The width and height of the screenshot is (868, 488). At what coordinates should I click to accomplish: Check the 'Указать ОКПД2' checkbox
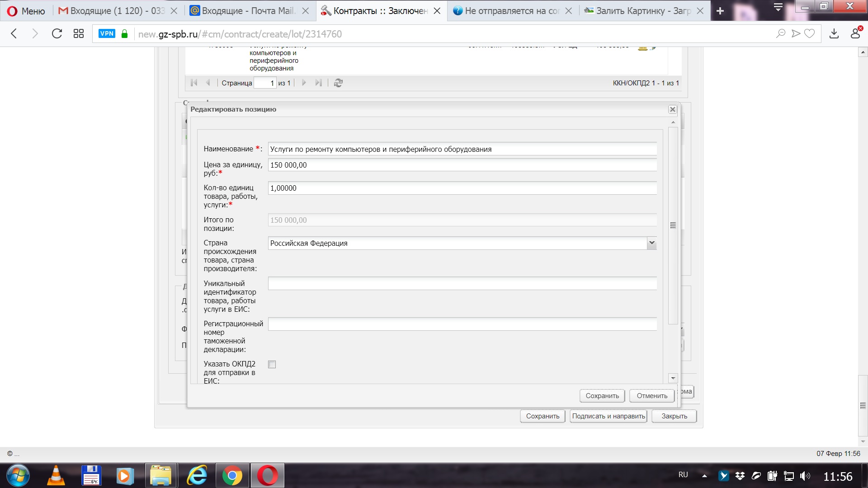pos(272,364)
